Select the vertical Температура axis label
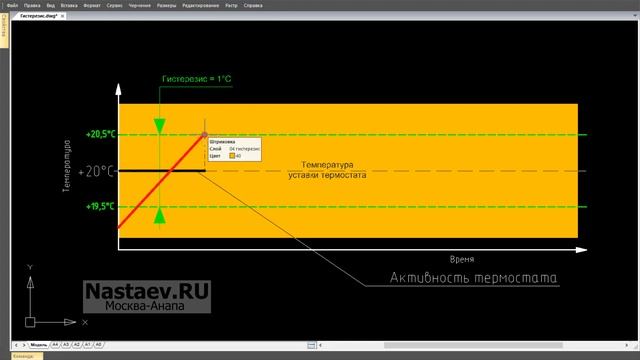This screenshot has width=640, height=360. pyautogui.click(x=67, y=166)
